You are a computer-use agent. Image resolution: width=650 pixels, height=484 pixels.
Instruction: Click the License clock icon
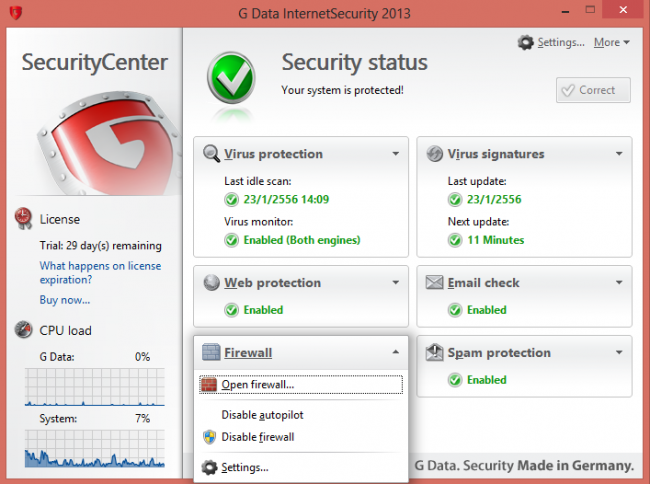coord(23,219)
